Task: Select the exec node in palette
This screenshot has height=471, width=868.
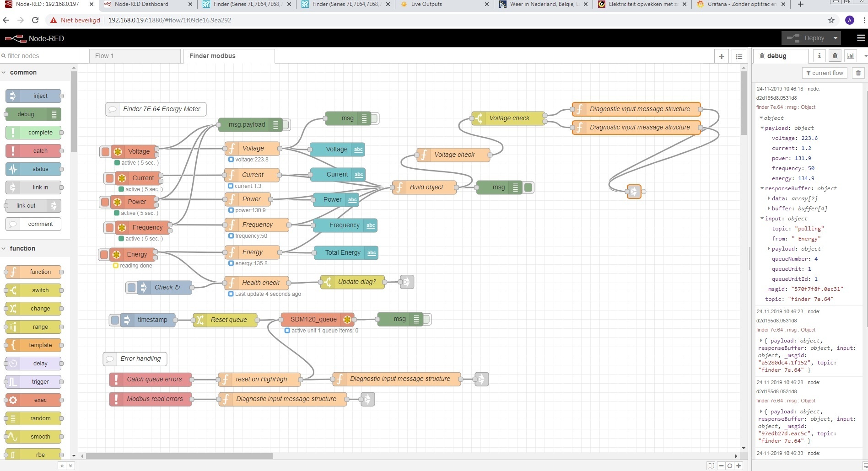Action: pos(33,400)
